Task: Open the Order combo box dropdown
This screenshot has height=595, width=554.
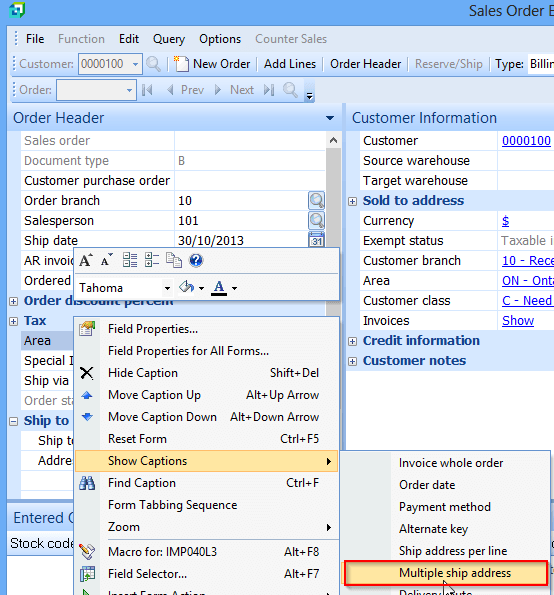Action: click(129, 90)
